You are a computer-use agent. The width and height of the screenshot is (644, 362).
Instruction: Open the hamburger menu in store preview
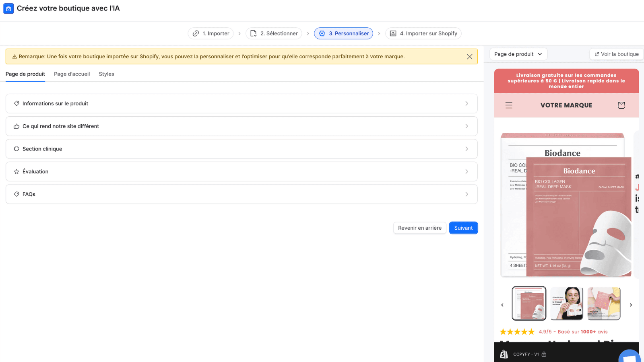click(x=509, y=105)
